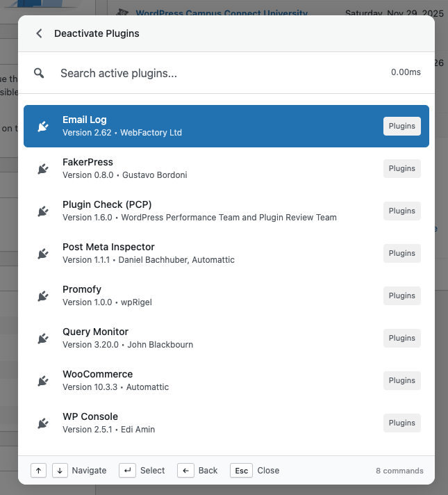Click the plug icon beside FakerPress
The height and width of the screenshot is (495, 448).
click(x=43, y=168)
